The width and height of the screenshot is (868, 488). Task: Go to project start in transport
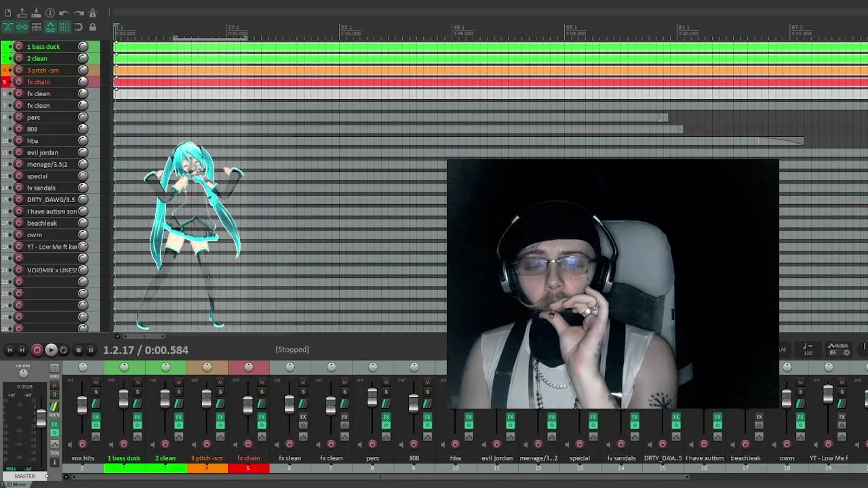click(9, 350)
